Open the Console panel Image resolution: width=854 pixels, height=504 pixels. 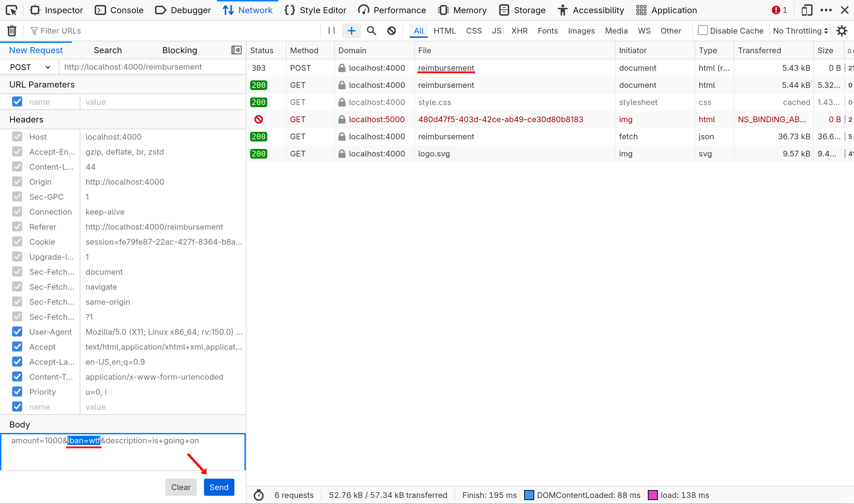click(x=119, y=10)
